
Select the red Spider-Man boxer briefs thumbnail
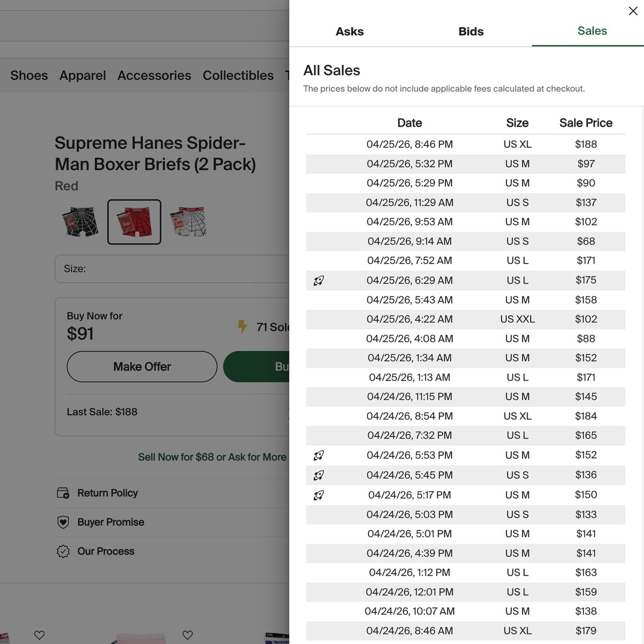[134, 222]
